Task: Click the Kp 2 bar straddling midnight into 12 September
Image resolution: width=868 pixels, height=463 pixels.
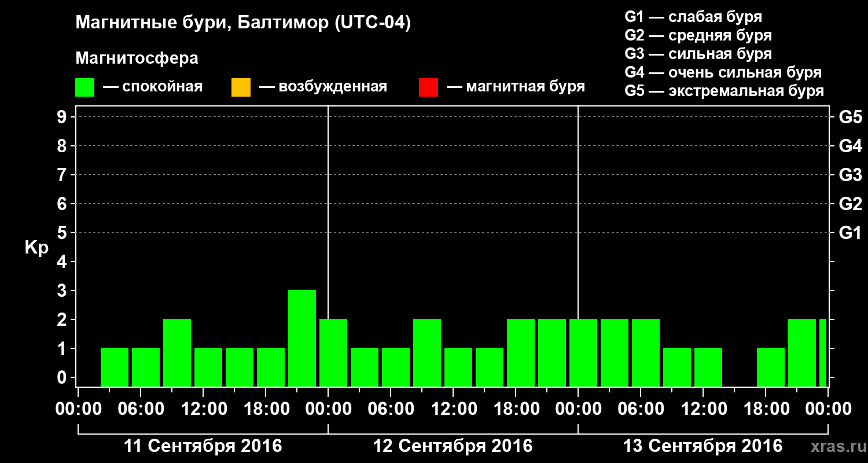Action: point(333,352)
